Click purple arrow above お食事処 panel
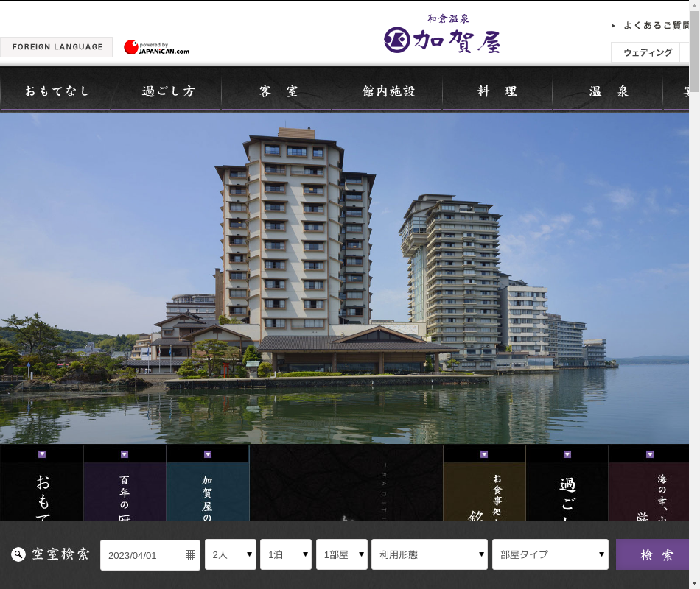 click(484, 454)
